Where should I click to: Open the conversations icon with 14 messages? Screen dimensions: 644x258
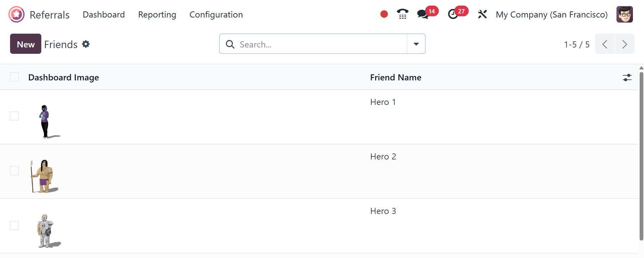click(423, 14)
